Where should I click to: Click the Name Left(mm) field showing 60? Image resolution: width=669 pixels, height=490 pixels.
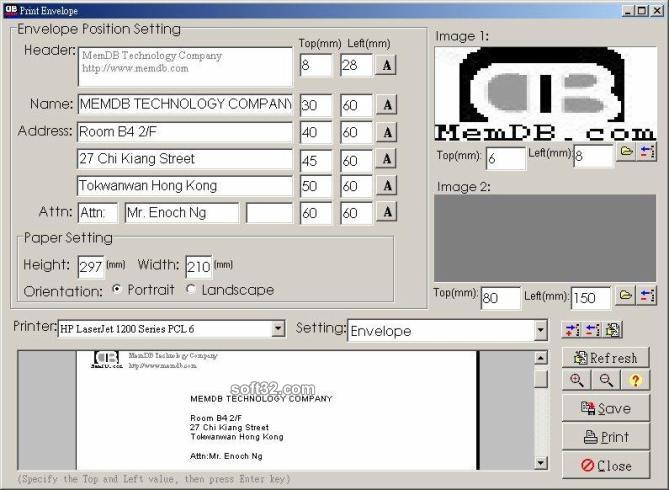coord(357,105)
